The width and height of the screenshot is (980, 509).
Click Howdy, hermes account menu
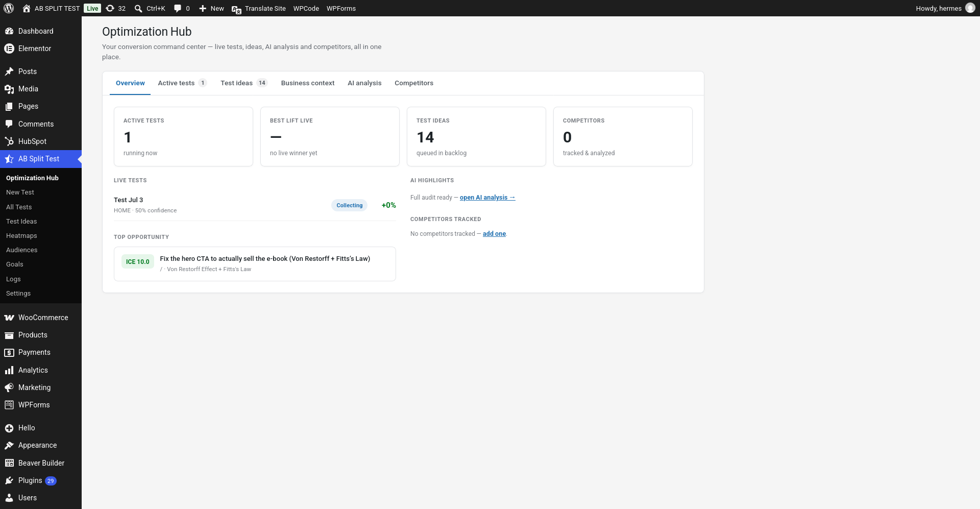click(x=945, y=8)
